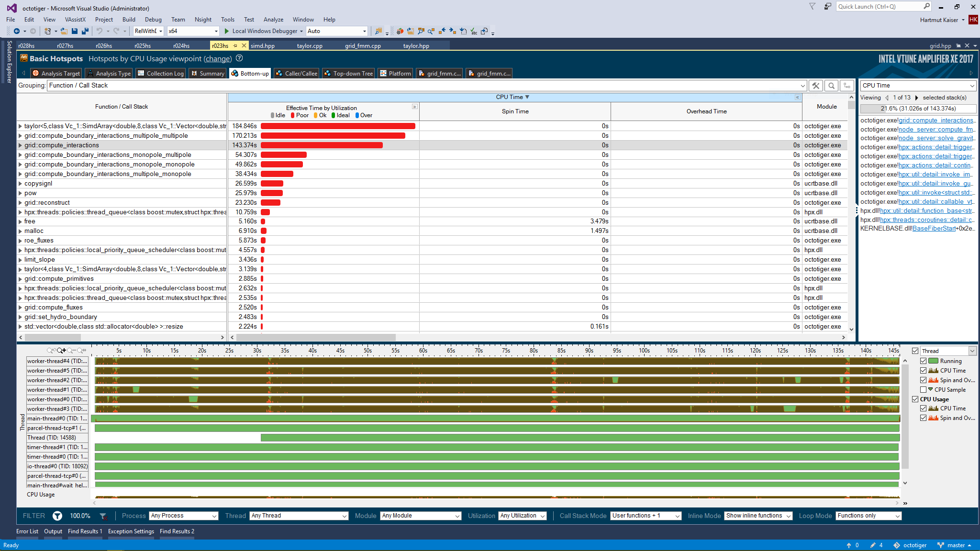Open the Any Module filter dropdown
The width and height of the screenshot is (980, 551).
click(421, 516)
